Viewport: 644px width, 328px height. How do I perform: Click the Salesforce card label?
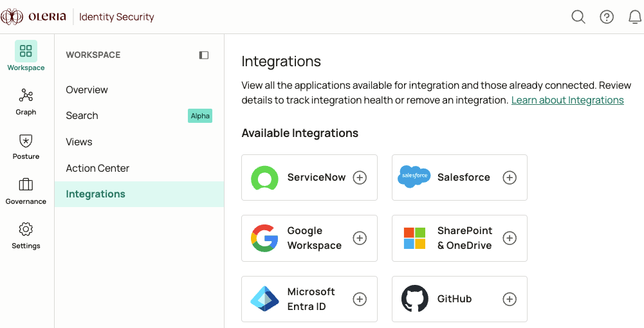tap(463, 178)
